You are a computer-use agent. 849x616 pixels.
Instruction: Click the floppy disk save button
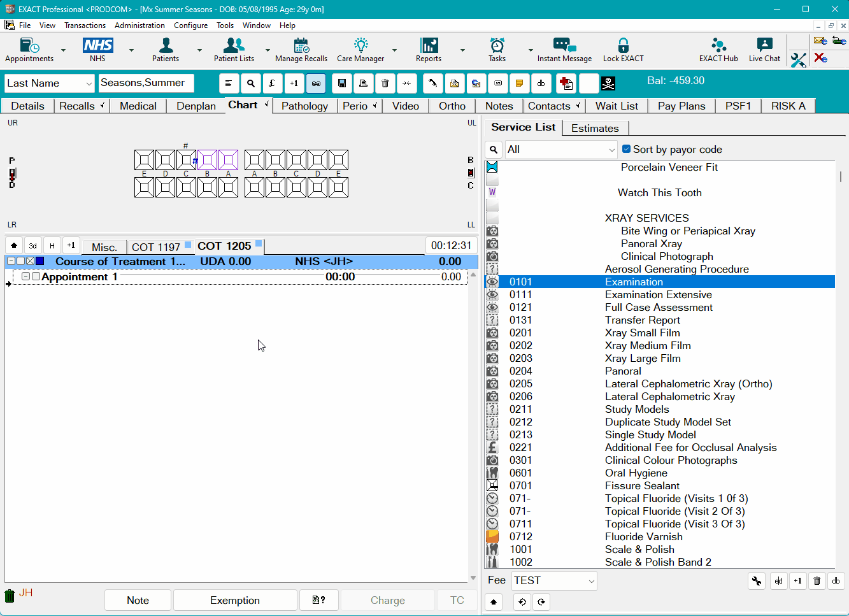342,83
